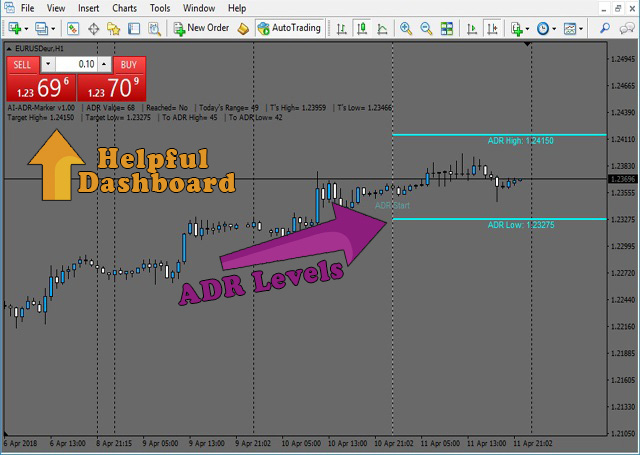Switch chart to candlestick style
640x455 pixels.
pyautogui.click(x=362, y=28)
